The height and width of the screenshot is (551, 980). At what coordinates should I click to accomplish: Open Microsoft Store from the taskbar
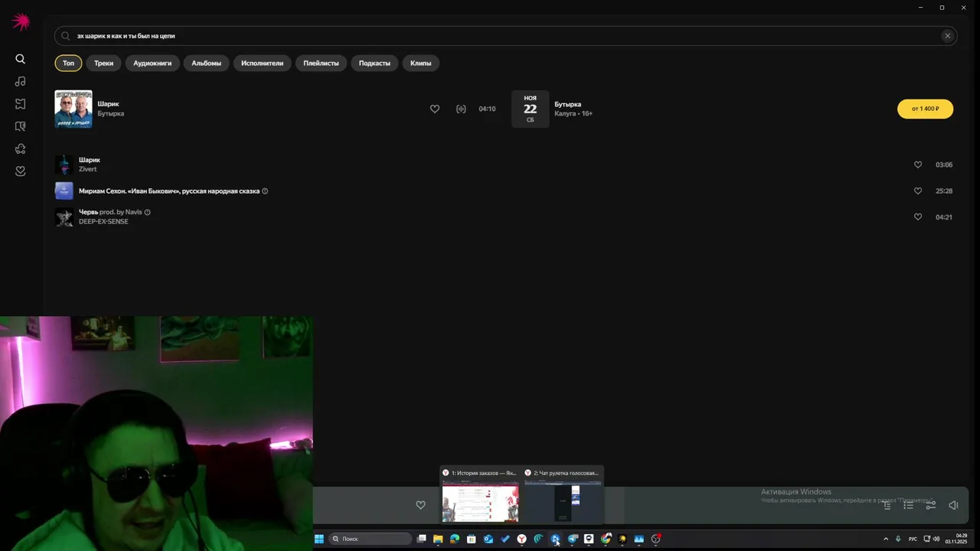(x=472, y=539)
